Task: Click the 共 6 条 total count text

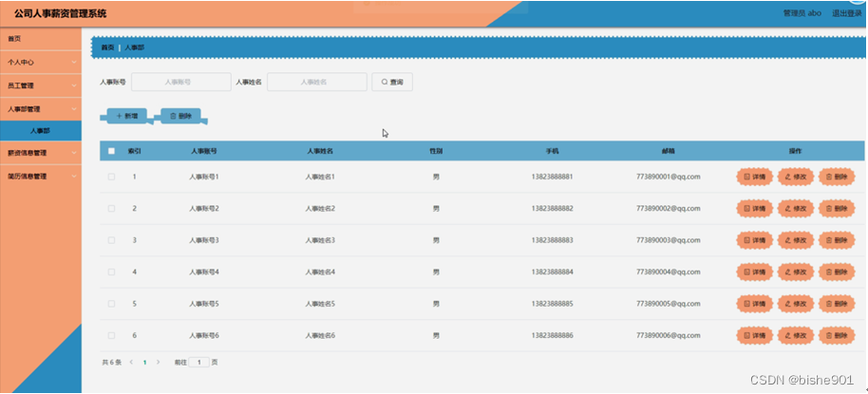Action: click(x=112, y=363)
